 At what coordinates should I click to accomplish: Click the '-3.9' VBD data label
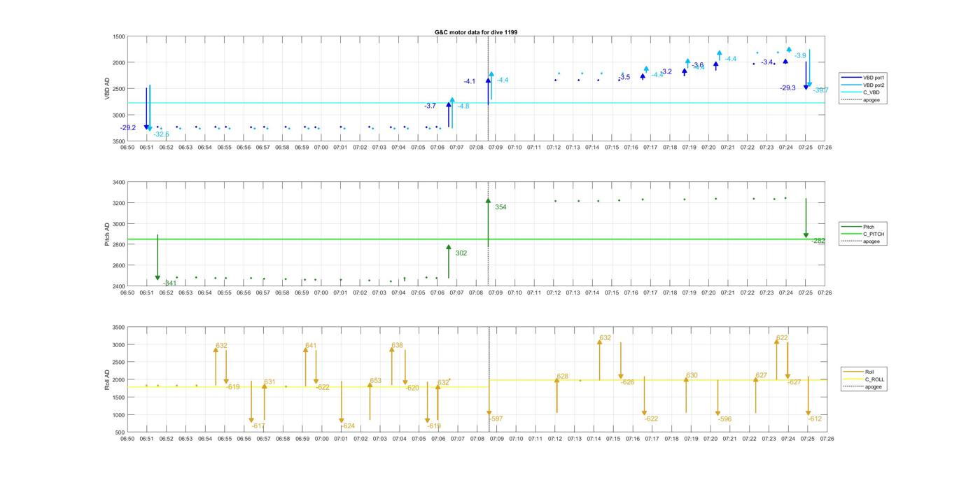click(800, 55)
